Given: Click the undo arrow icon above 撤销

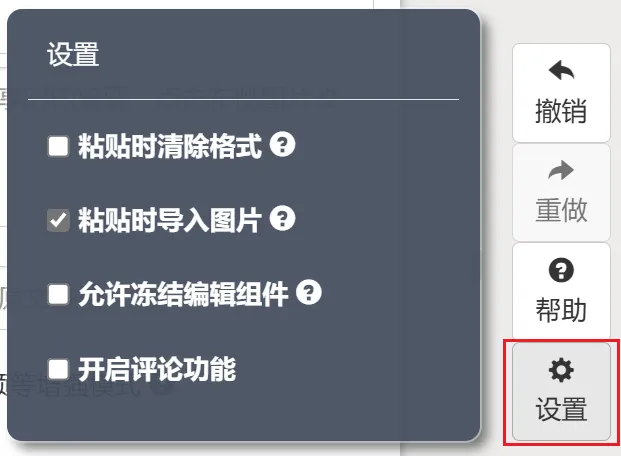Looking at the screenshot, I should click(x=561, y=70).
